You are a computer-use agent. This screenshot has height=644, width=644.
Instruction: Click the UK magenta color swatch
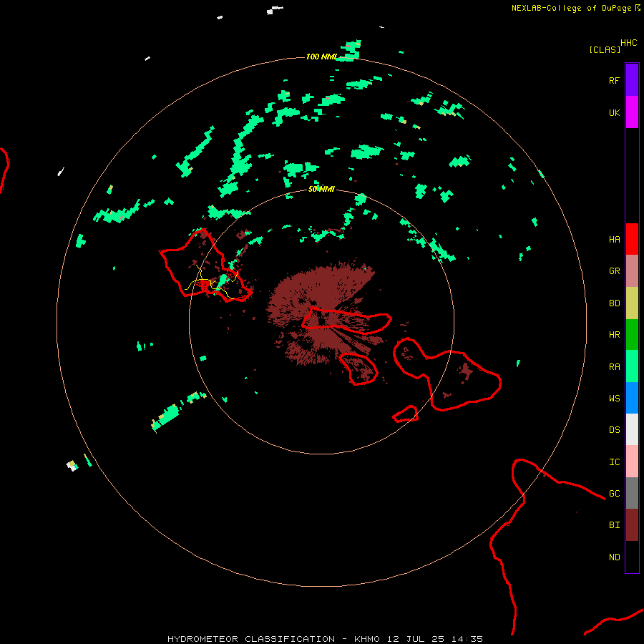click(632, 112)
